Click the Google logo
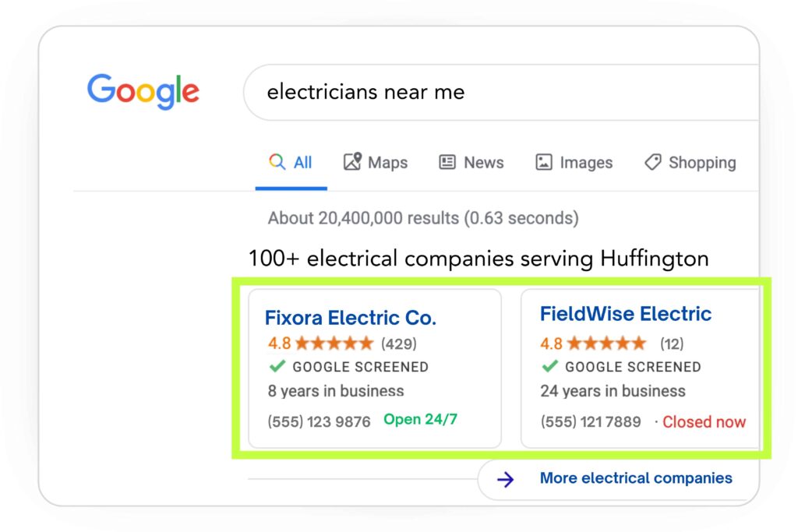 (143, 91)
